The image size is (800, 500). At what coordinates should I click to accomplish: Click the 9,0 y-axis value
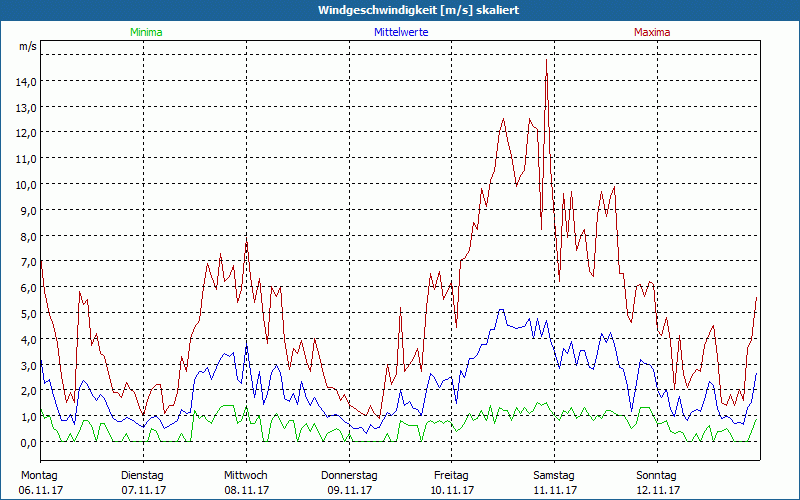pyautogui.click(x=29, y=210)
